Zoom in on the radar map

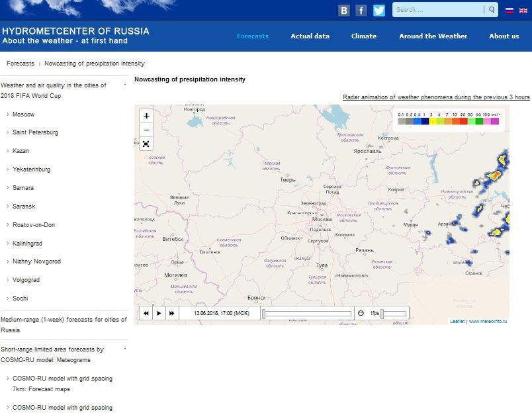146,116
